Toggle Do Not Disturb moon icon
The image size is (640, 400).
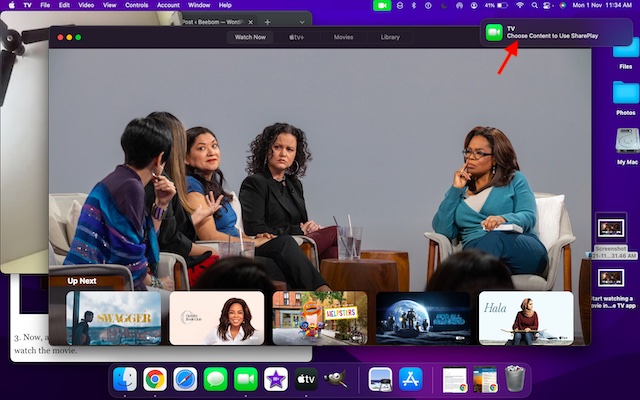(x=444, y=5)
